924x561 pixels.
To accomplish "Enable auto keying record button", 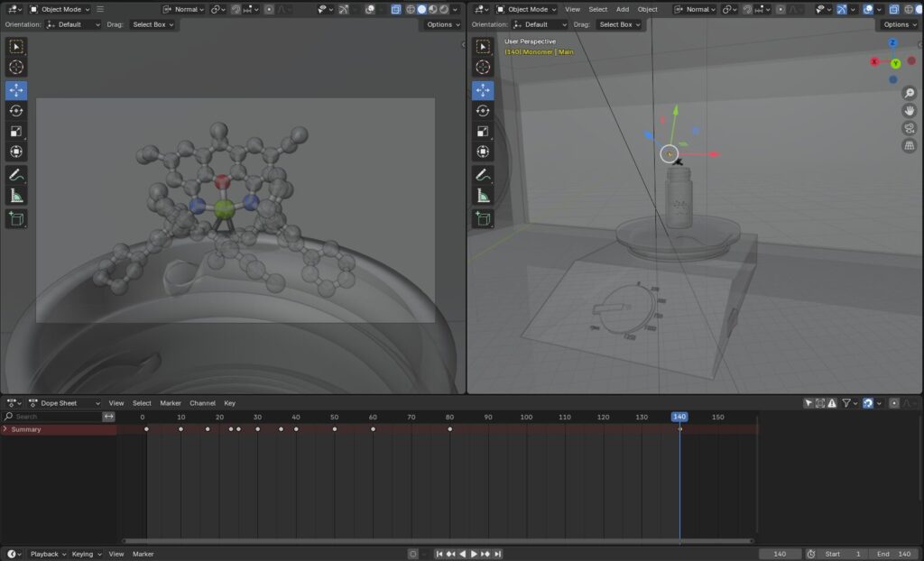I will pyautogui.click(x=412, y=554).
